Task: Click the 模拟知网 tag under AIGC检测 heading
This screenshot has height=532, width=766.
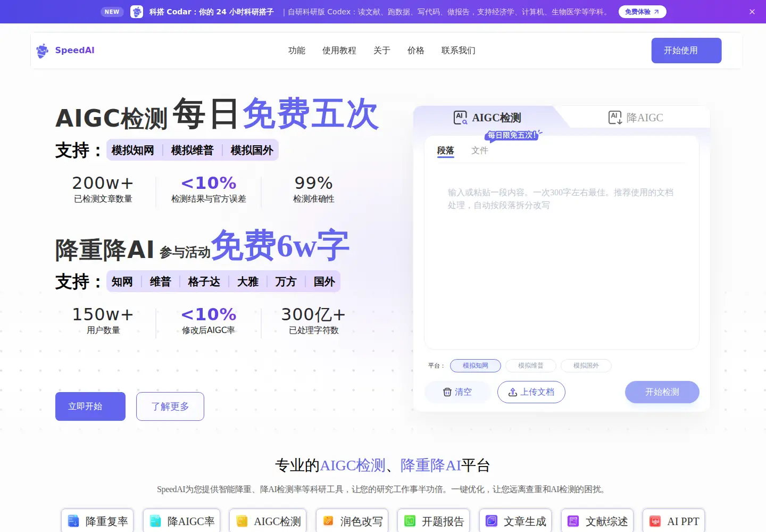Action: 133,151
